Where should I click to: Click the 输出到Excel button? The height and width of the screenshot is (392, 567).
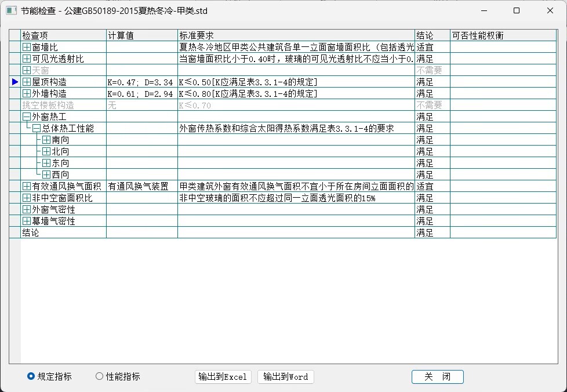click(223, 377)
